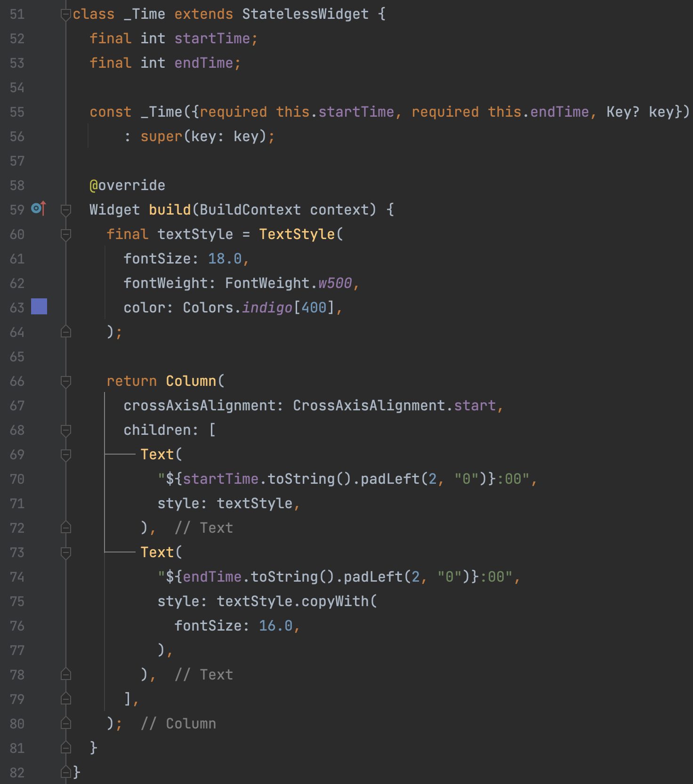Click copyWith call on line 75
This screenshot has width=693, height=784.
click(335, 601)
